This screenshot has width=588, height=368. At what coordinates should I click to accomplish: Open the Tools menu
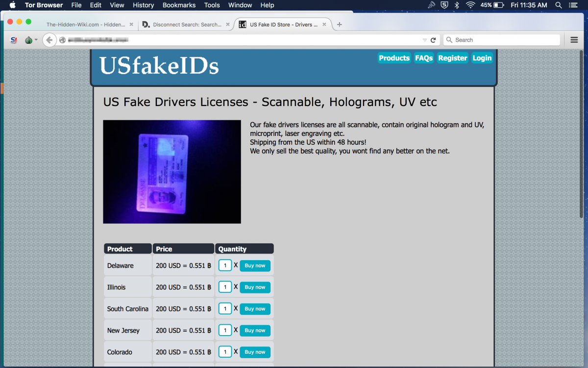[x=212, y=5]
